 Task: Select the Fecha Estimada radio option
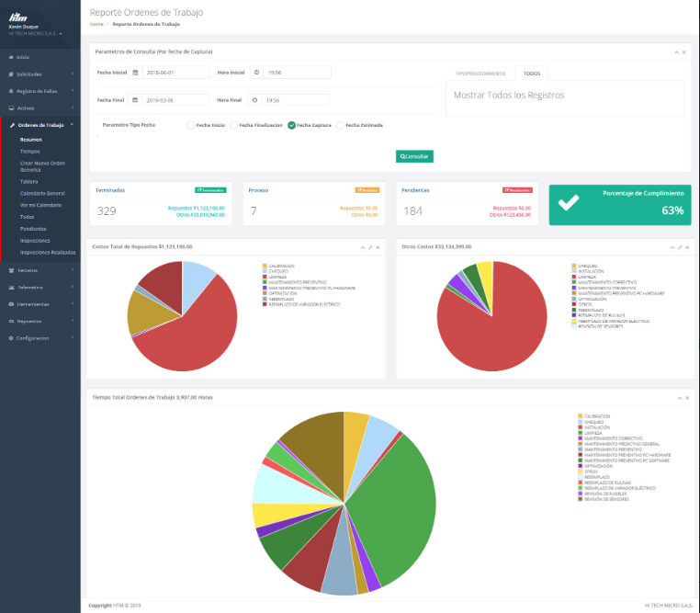pos(340,126)
